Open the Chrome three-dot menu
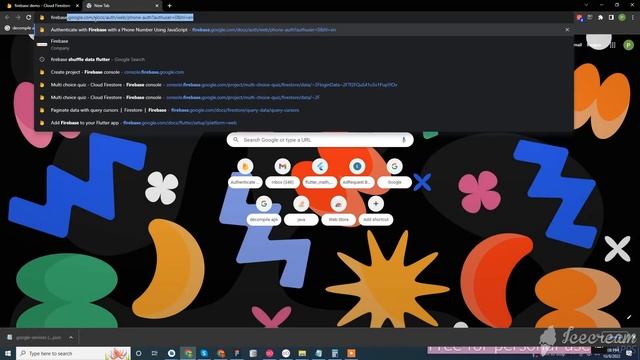The height and width of the screenshot is (360, 640). click(x=633, y=18)
